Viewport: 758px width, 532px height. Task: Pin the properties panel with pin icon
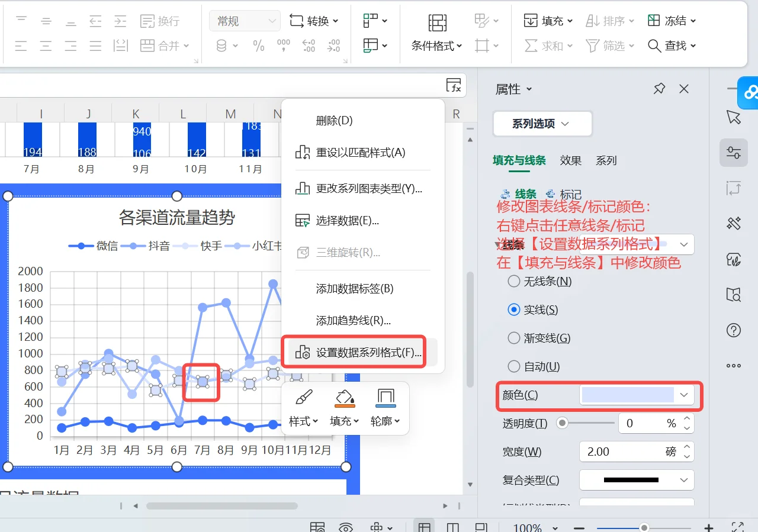point(659,88)
